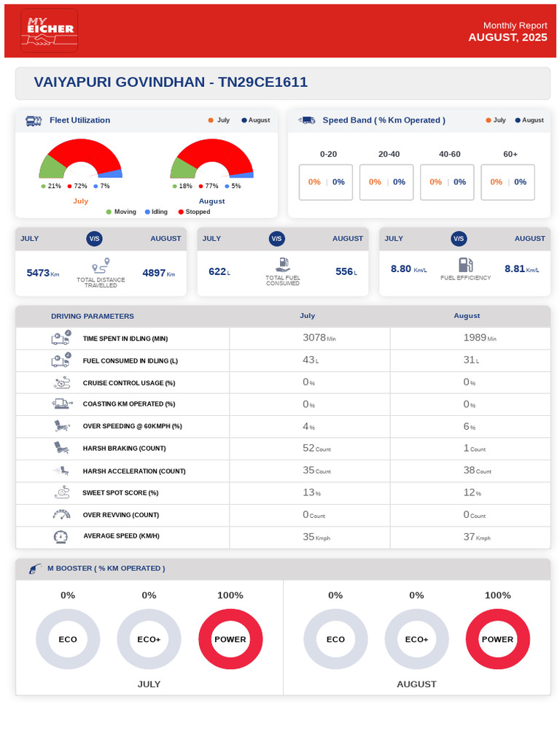Click the 8.80 Km/L July efficiency value
The image size is (560, 747).
408,268
